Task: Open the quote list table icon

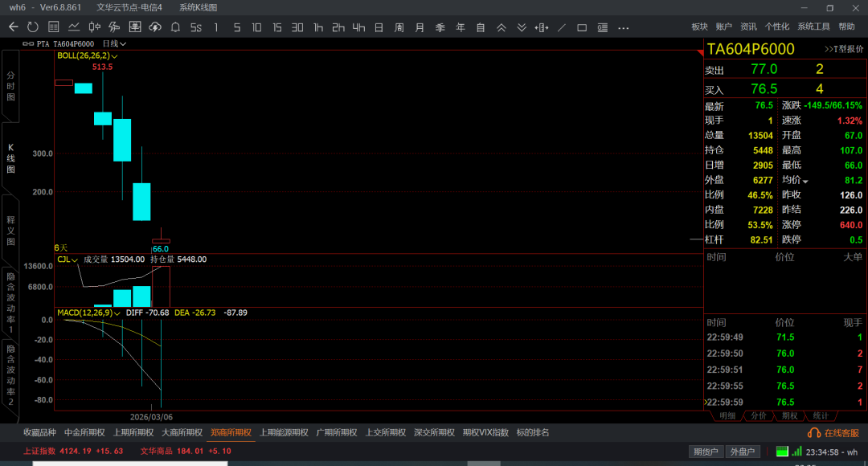Action: pyautogui.click(x=54, y=27)
